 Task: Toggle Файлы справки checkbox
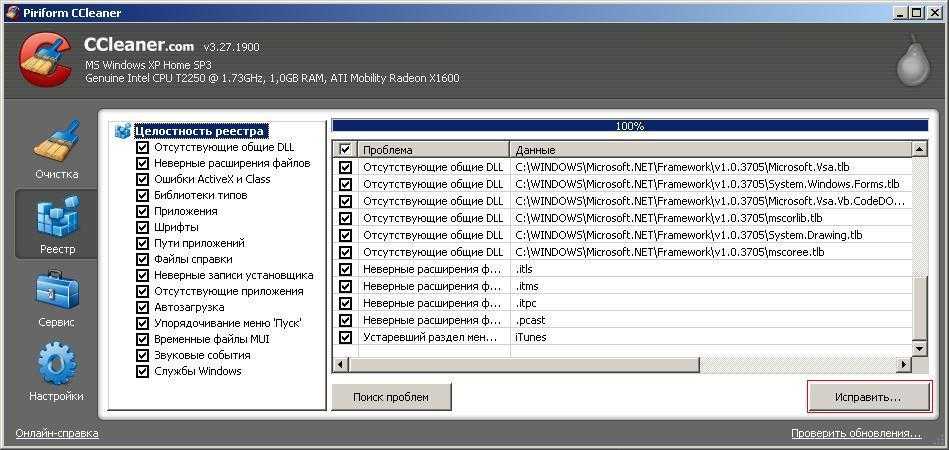(142, 259)
